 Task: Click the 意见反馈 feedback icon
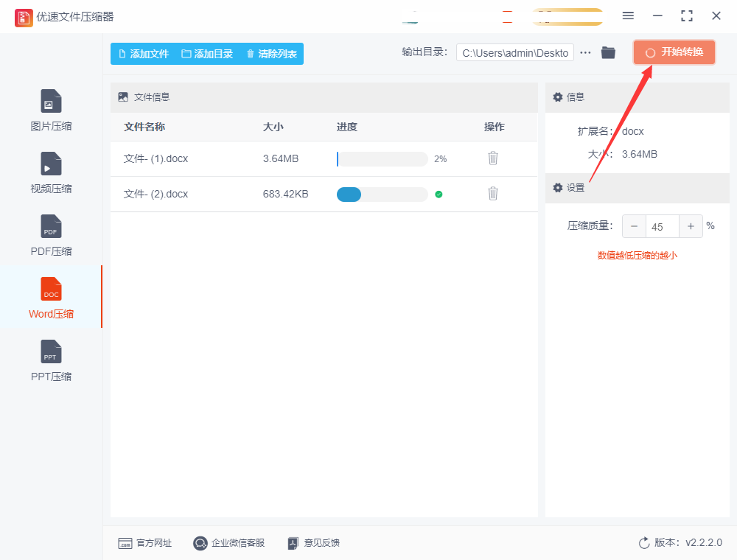click(x=293, y=544)
